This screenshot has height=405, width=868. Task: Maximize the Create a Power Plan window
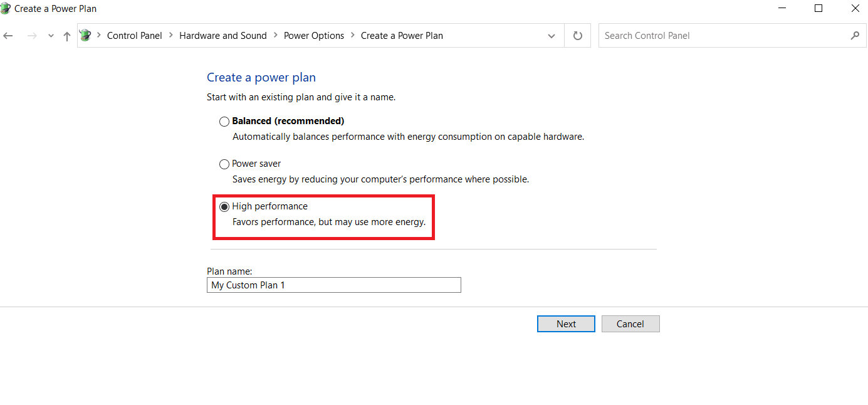pos(818,9)
